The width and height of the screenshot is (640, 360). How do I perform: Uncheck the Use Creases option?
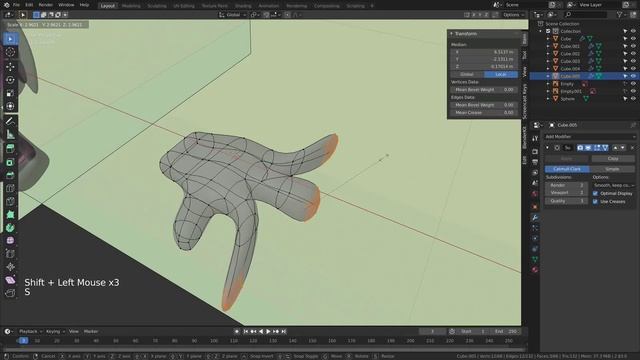595,202
